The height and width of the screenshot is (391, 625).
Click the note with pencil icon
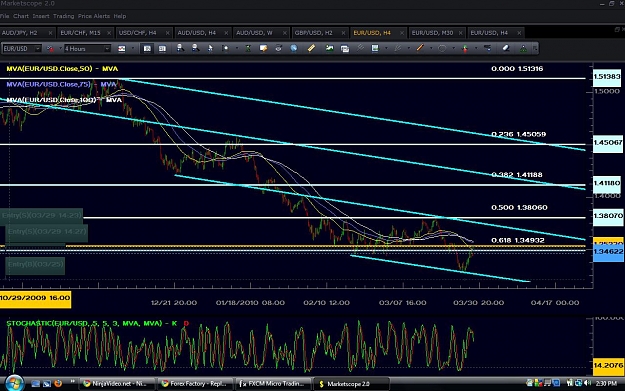pos(263,48)
